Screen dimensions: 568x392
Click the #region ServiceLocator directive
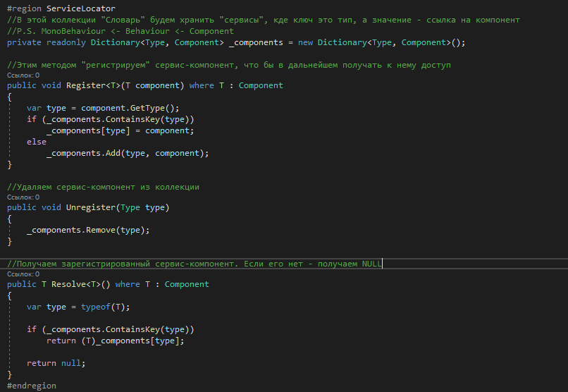pos(61,8)
